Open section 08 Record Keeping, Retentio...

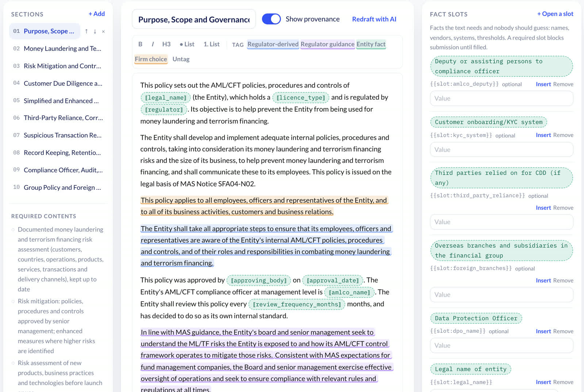tap(58, 153)
